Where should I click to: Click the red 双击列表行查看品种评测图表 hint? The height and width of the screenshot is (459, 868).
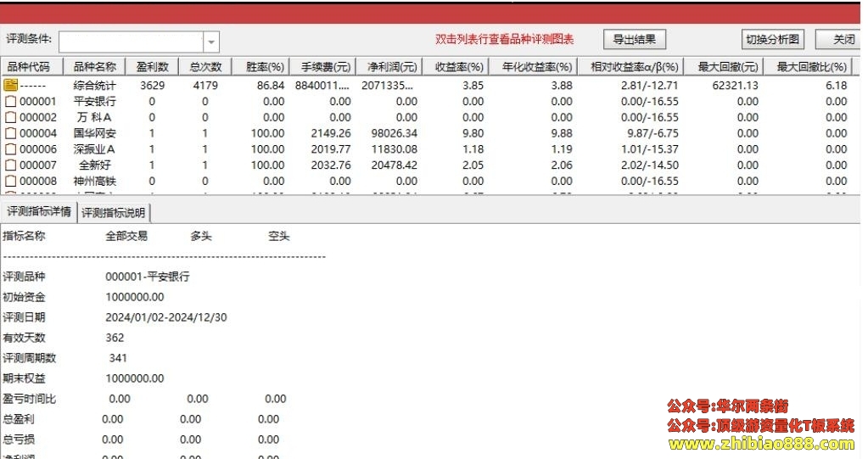[504, 39]
